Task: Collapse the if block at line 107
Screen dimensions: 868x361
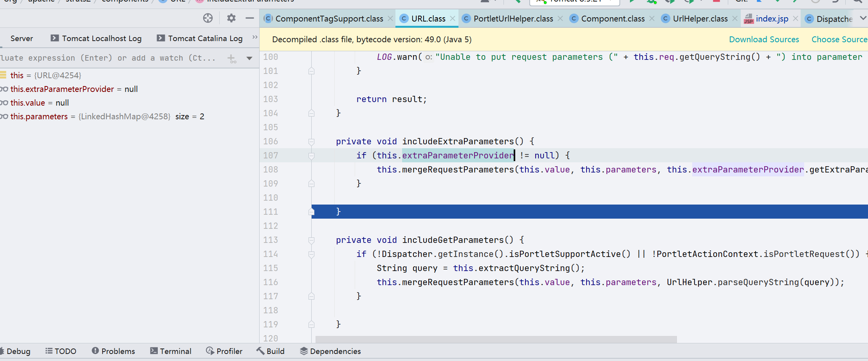Action: [312, 156]
